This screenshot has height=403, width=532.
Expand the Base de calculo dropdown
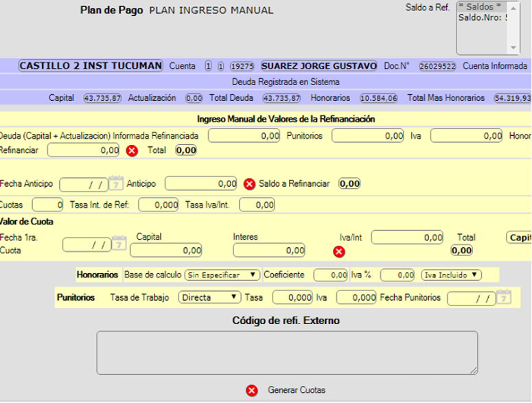point(222,275)
